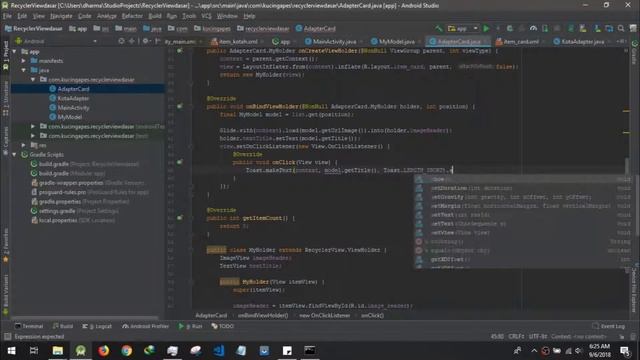The height and width of the screenshot is (360, 640).
Task: Toggle the Structure tool window side tab
Action: (x=6, y=97)
